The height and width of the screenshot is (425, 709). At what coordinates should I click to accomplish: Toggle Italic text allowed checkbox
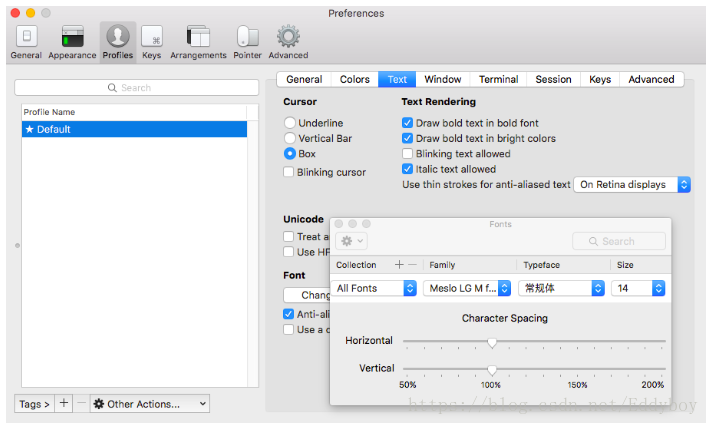(407, 169)
